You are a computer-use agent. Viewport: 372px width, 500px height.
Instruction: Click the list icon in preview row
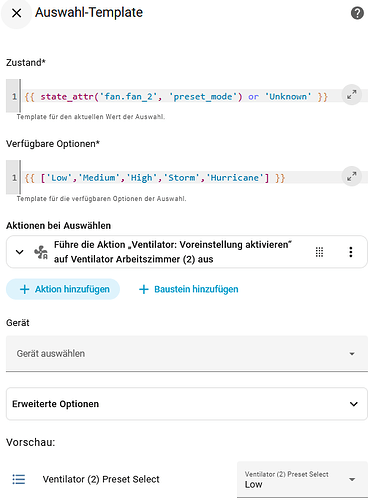[x=19, y=479]
